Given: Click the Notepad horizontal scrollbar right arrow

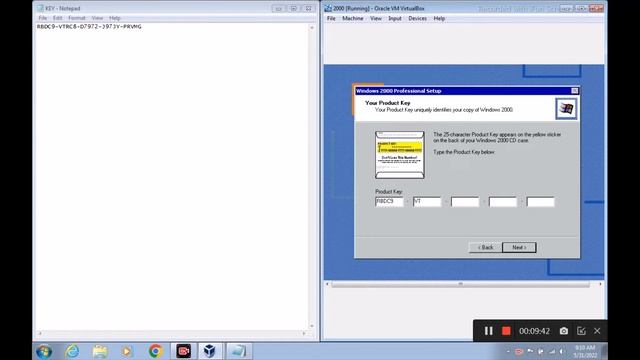Looking at the screenshot, I should coord(304,333).
